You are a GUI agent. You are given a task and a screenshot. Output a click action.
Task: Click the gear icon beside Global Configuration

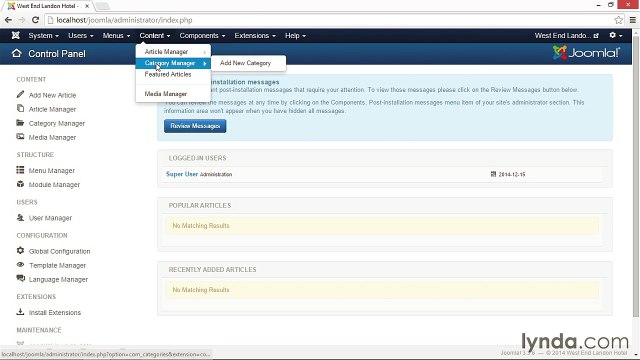(x=20, y=251)
